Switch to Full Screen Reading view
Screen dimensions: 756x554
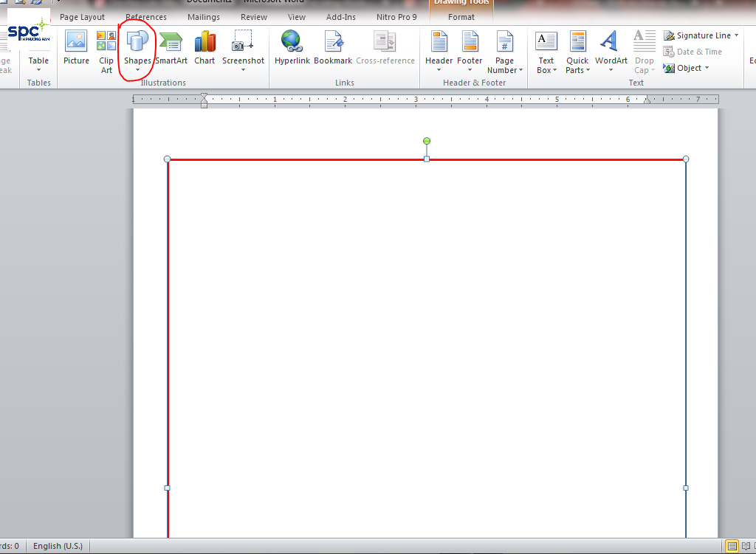point(746,546)
